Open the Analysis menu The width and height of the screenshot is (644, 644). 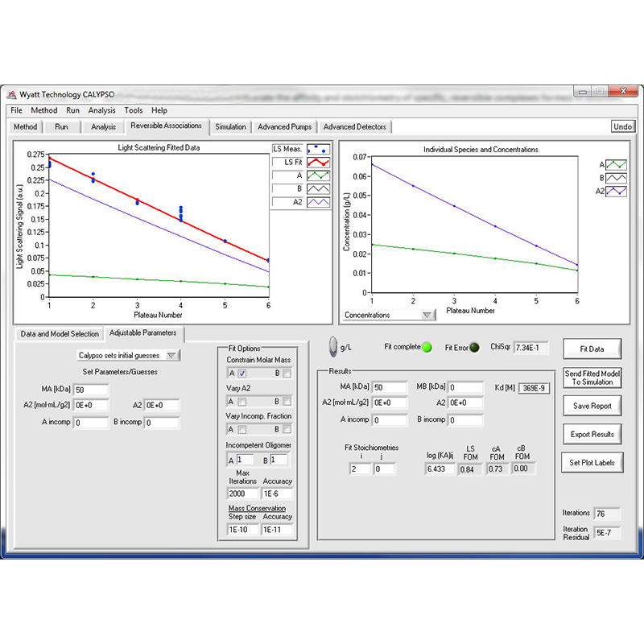(102, 110)
